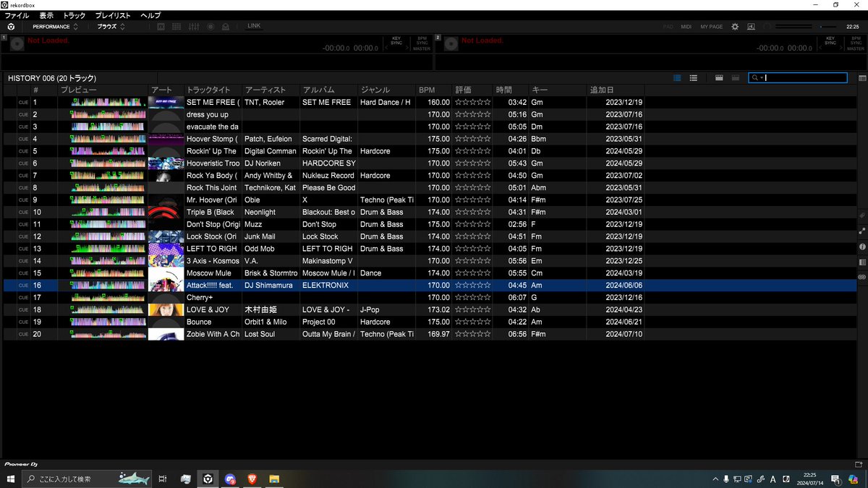The width and height of the screenshot is (868, 488).
Task: Click the lighting icon beside LINK
Action: tap(226, 27)
